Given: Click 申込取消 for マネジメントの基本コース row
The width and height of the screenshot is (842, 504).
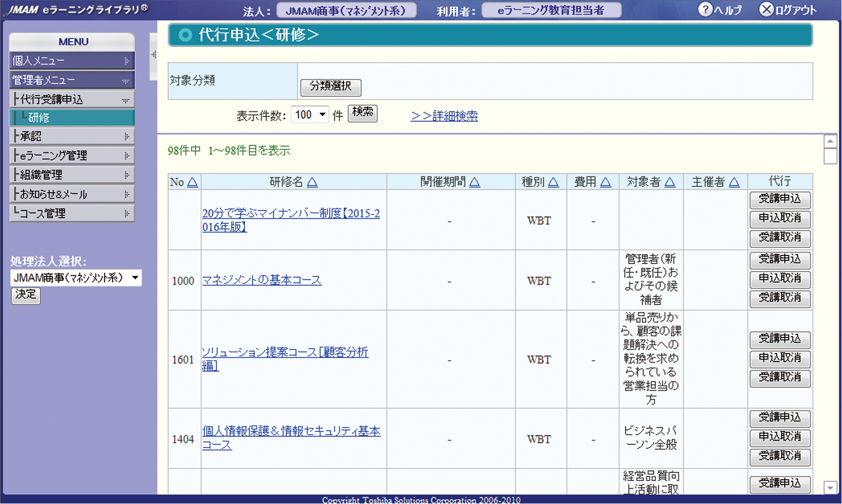Looking at the screenshot, I should [x=780, y=279].
